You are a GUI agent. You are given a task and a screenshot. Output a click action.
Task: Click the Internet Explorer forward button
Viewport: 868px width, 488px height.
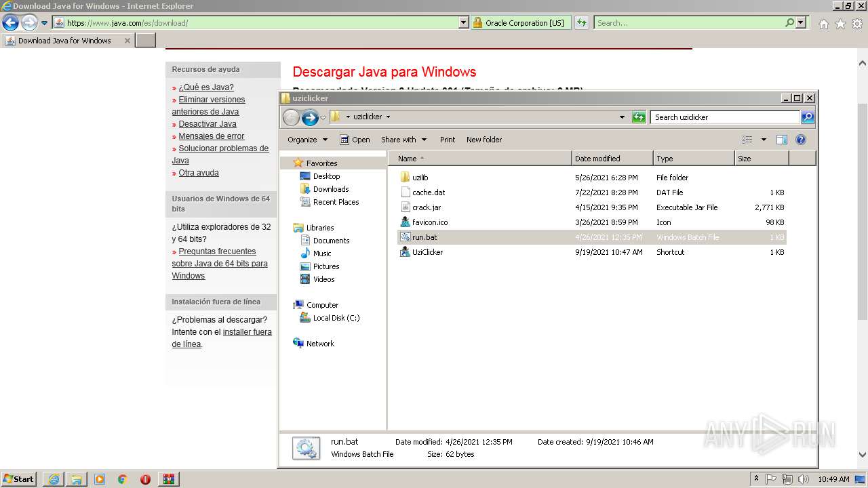(28, 23)
